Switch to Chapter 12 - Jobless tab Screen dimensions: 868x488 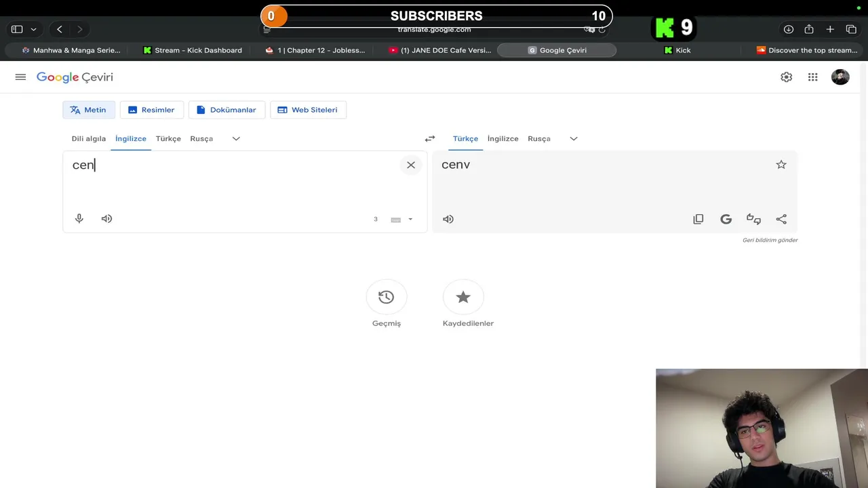315,50
